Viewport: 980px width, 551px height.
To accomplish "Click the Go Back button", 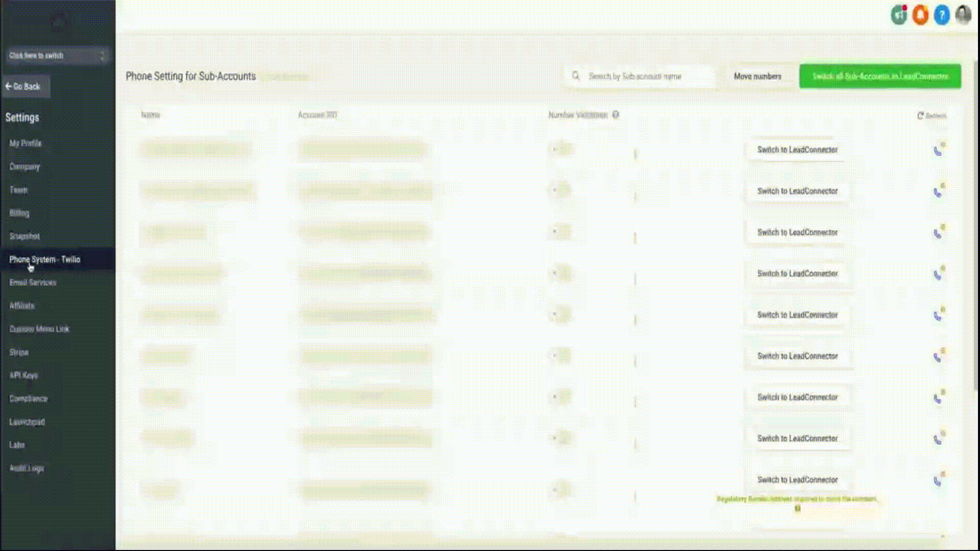I will tap(26, 87).
